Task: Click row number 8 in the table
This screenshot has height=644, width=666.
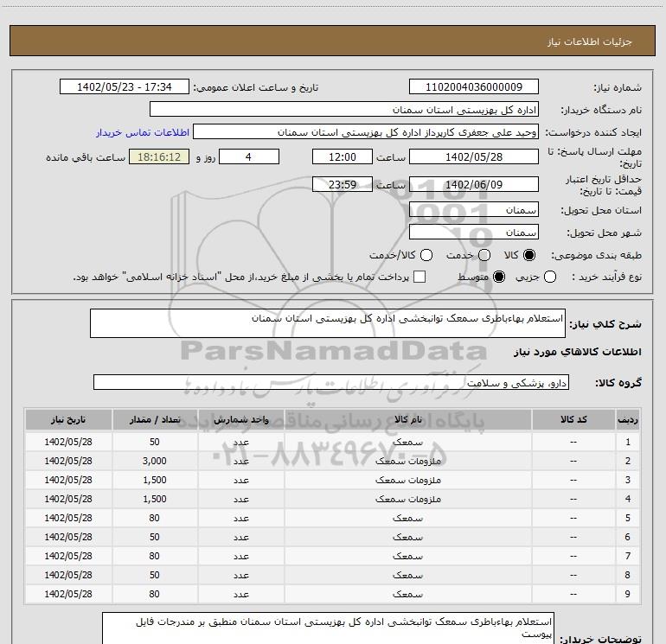Action: pyautogui.click(x=628, y=575)
